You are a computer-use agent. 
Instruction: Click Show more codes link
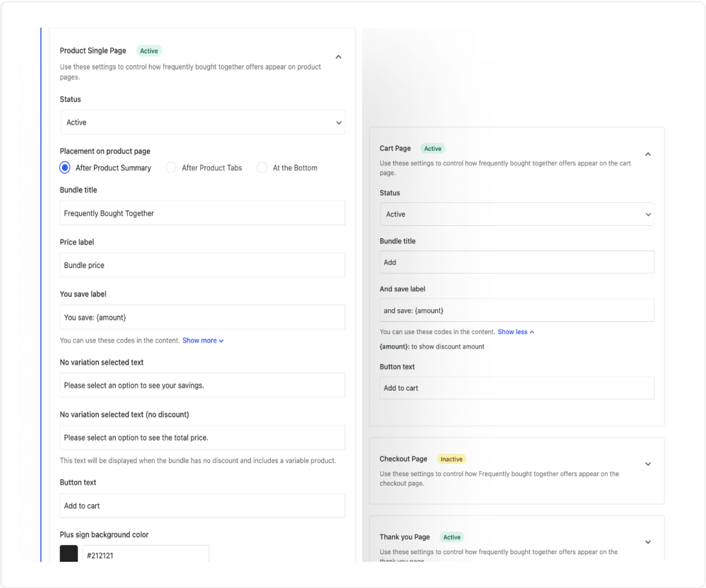pyautogui.click(x=203, y=341)
